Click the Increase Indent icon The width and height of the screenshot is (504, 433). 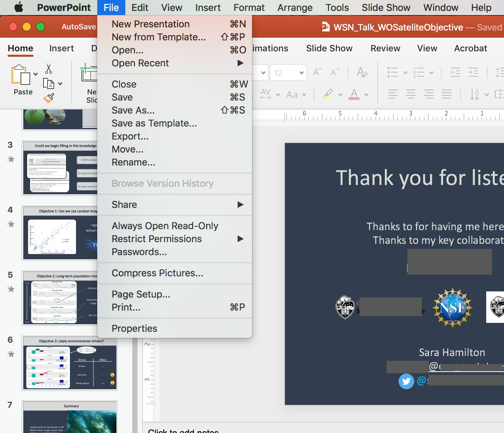pos(473,72)
